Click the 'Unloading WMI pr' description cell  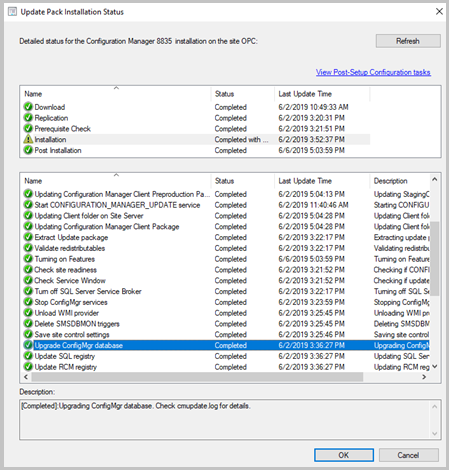click(401, 313)
